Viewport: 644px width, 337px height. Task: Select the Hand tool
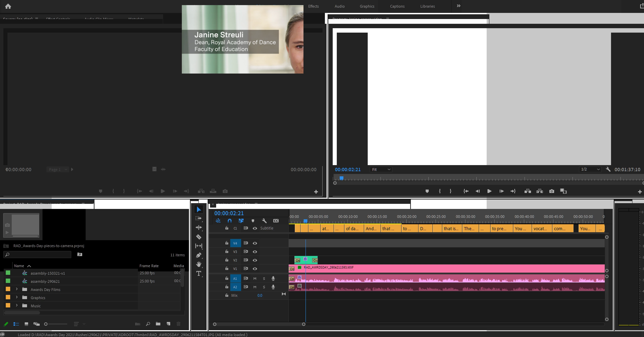(199, 264)
